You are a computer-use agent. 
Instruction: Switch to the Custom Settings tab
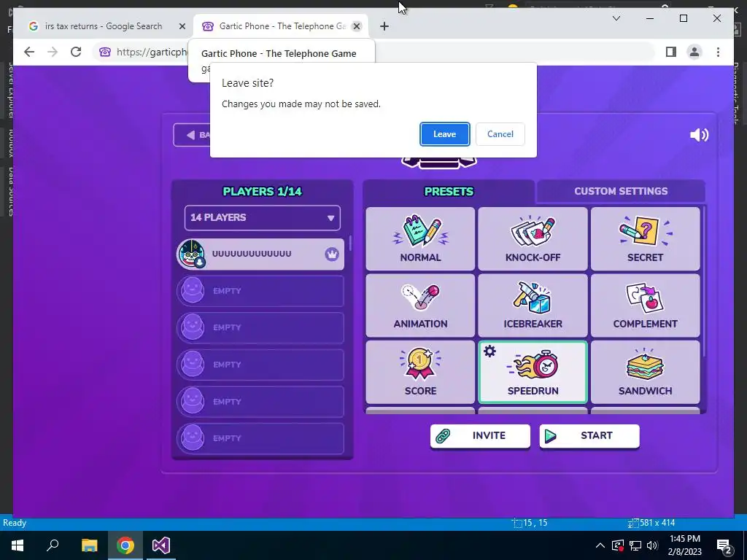pyautogui.click(x=621, y=191)
